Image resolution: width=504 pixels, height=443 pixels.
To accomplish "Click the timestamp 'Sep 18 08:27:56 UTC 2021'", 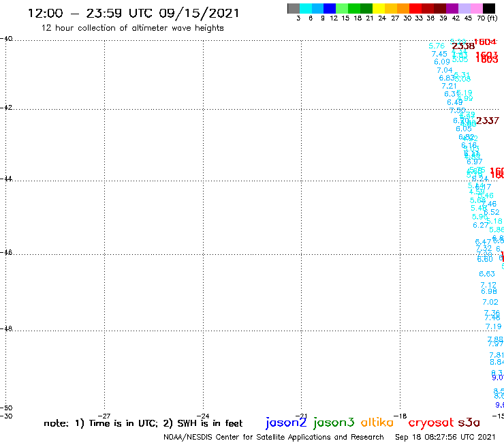I will tap(445, 437).
